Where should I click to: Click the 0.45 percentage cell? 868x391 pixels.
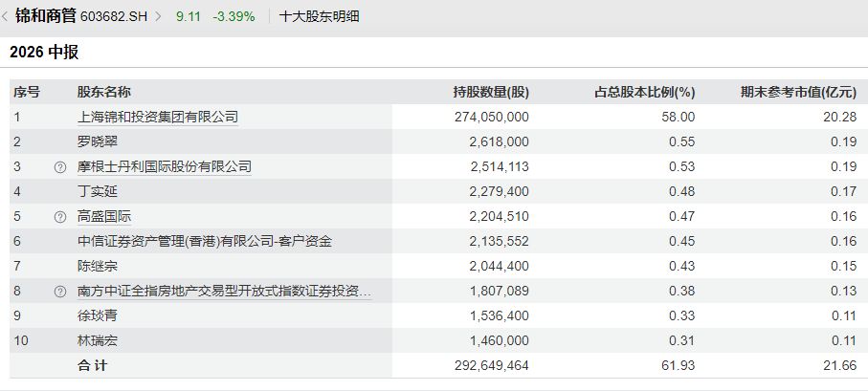pos(682,242)
